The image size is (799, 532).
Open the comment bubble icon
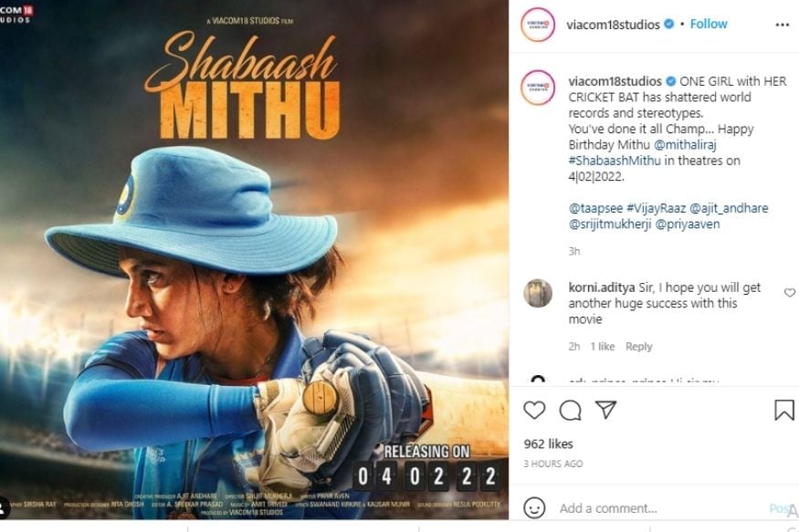coord(570,411)
